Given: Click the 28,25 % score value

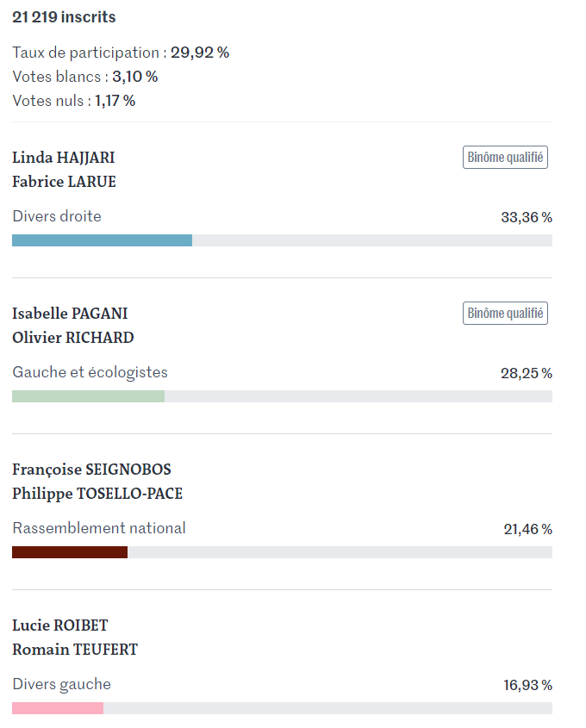Looking at the screenshot, I should (x=527, y=373).
